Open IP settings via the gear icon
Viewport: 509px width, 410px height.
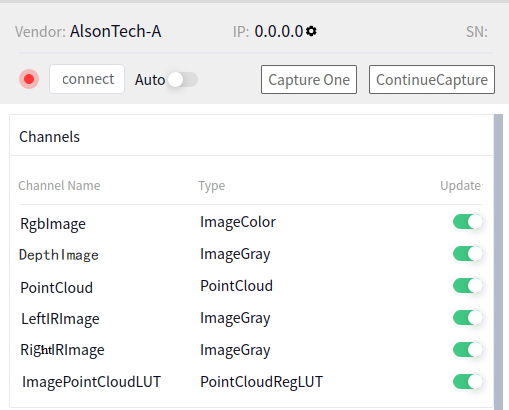311,31
